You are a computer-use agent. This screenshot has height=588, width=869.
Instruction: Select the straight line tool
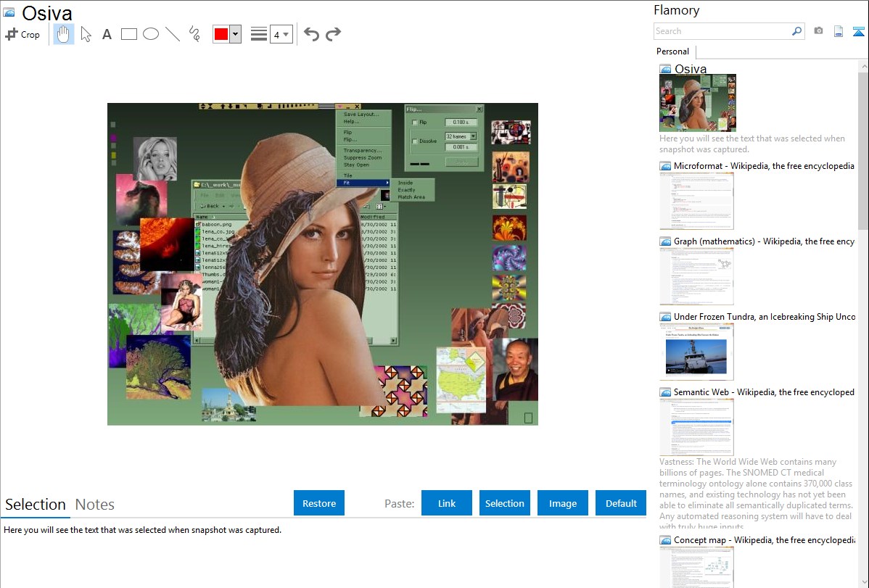[173, 34]
